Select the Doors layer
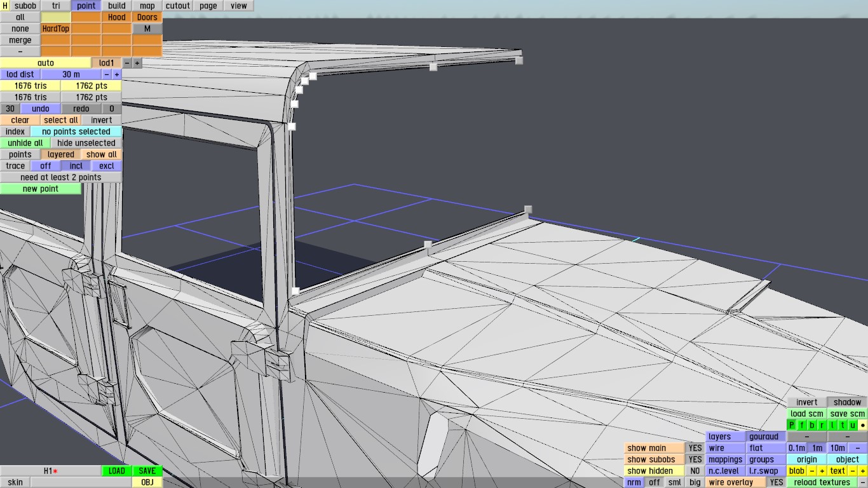This screenshot has height=488, width=868. click(x=147, y=17)
